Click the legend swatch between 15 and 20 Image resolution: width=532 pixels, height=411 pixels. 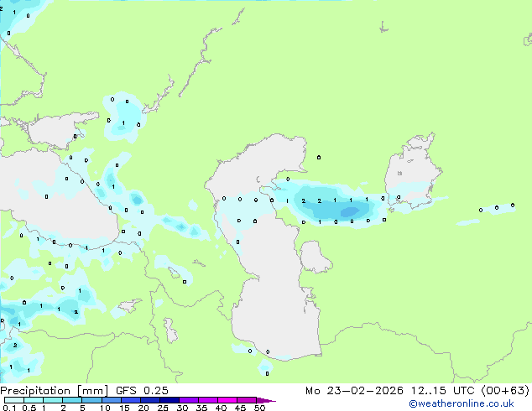[x=131, y=400]
